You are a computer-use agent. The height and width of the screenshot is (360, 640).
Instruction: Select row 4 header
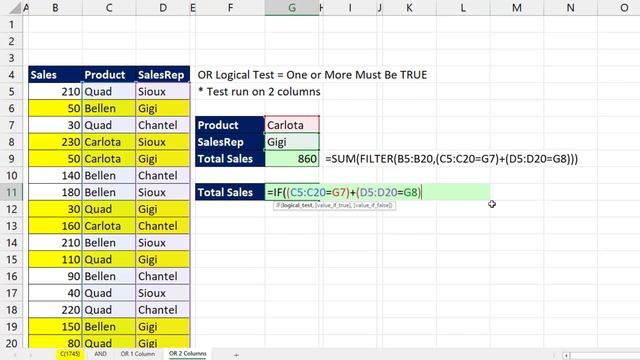11,75
